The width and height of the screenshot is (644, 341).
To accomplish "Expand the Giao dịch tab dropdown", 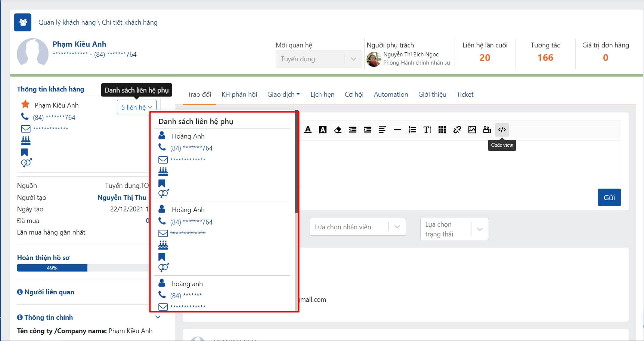I will (284, 94).
